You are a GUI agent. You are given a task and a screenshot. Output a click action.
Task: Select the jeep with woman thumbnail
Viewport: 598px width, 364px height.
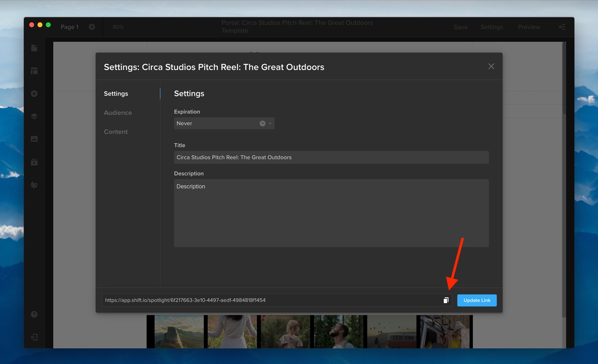[x=444, y=331]
